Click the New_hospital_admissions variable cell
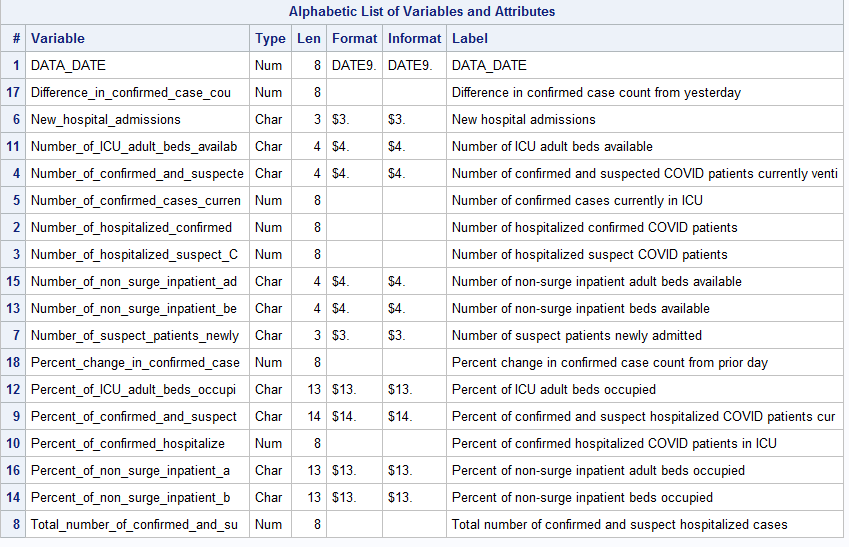This screenshot has width=849, height=547. tap(106, 119)
